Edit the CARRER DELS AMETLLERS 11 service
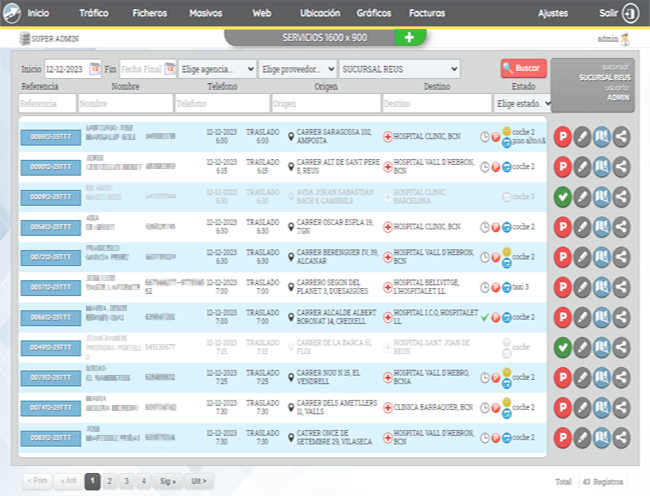650x496 pixels. click(x=582, y=408)
